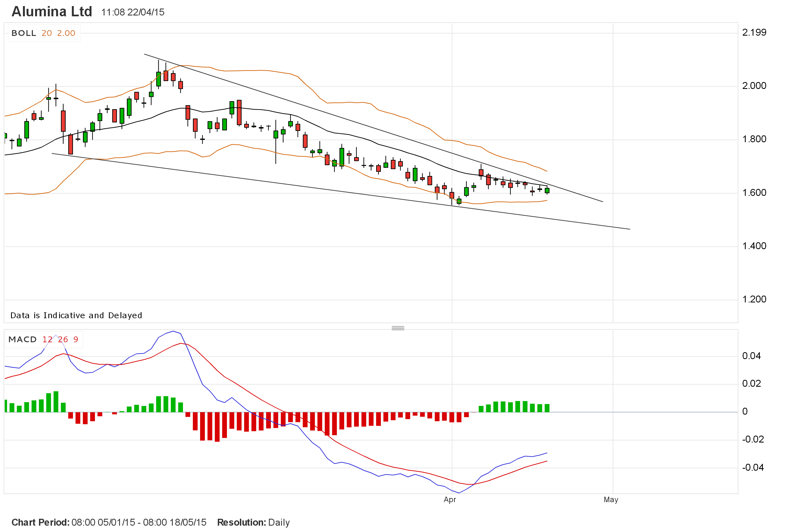Click the 2.199 price axis label
This screenshot has height=532, width=796.
(754, 33)
